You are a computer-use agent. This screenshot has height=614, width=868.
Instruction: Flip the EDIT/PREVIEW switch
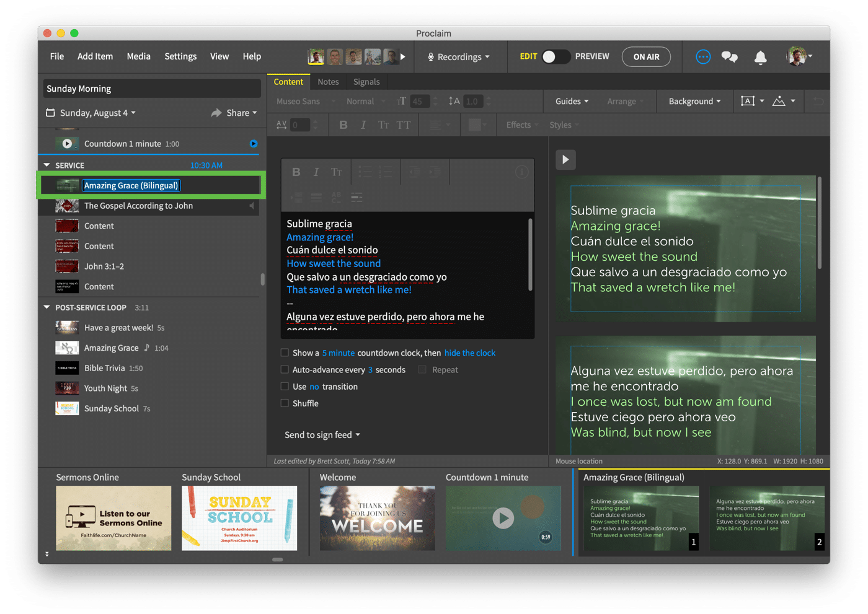pyautogui.click(x=556, y=56)
